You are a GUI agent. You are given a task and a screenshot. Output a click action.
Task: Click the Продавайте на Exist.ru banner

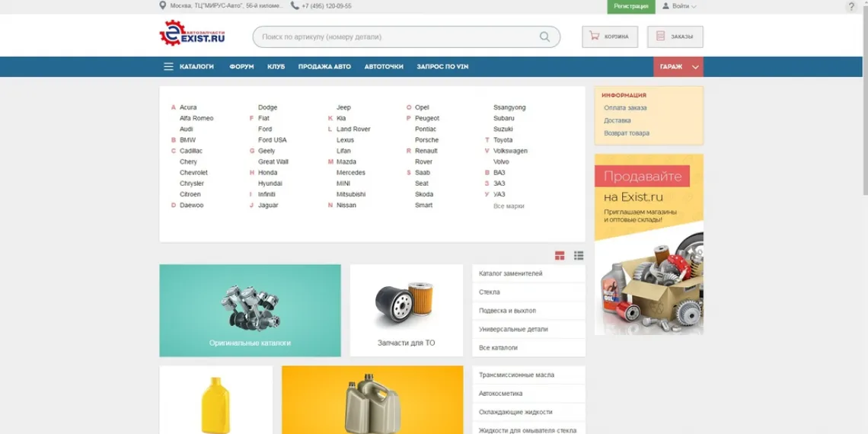(649, 244)
